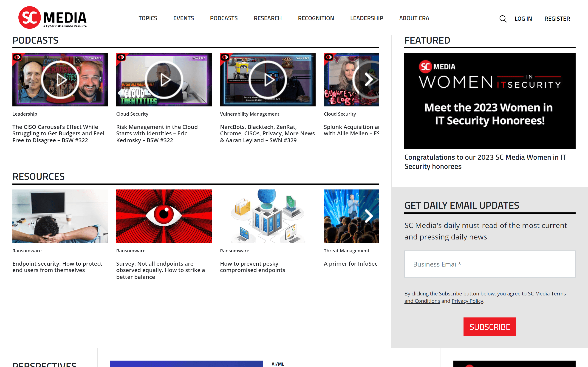Click the Register link
588x367 pixels.
click(557, 19)
